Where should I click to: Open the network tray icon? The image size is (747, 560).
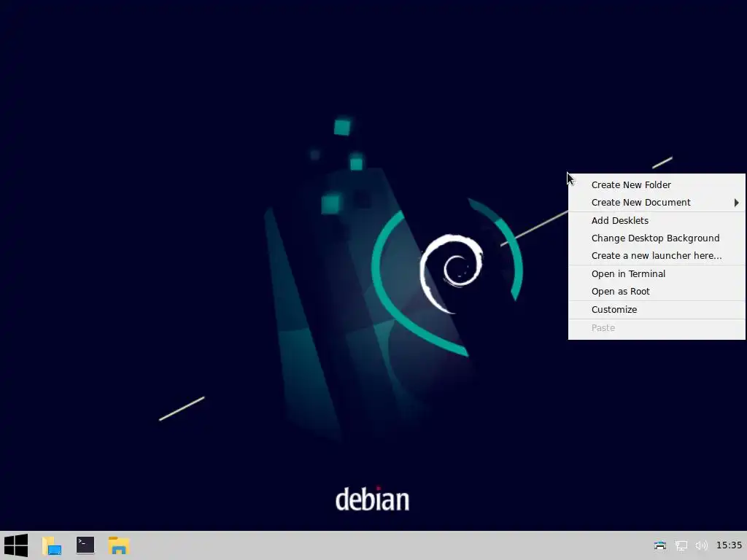pyautogui.click(x=681, y=545)
